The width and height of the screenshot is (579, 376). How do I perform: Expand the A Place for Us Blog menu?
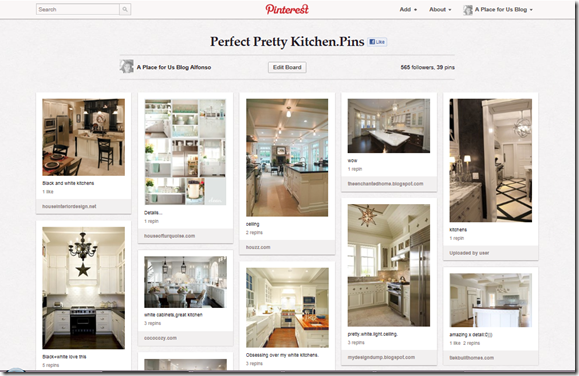pyautogui.click(x=504, y=10)
